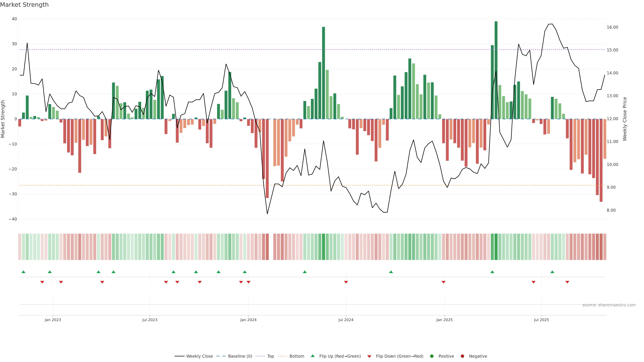
Task: Click the Negative red circle legend icon
Action: (x=462, y=356)
